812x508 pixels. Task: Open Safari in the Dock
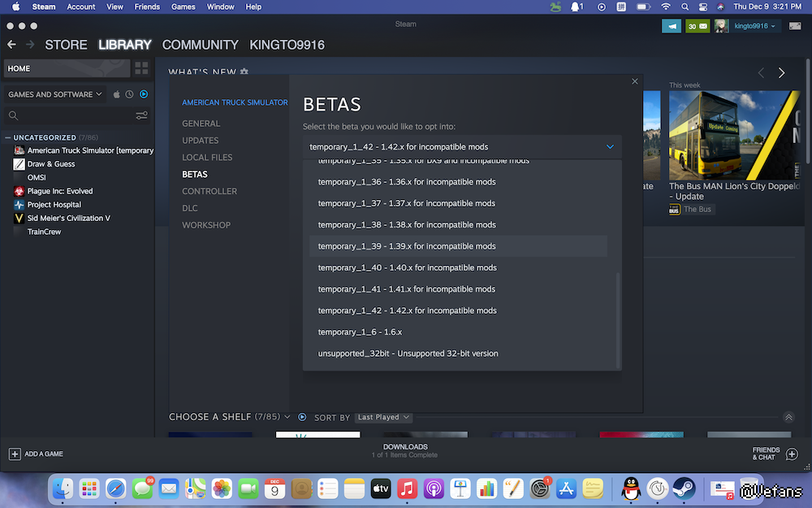pyautogui.click(x=115, y=488)
